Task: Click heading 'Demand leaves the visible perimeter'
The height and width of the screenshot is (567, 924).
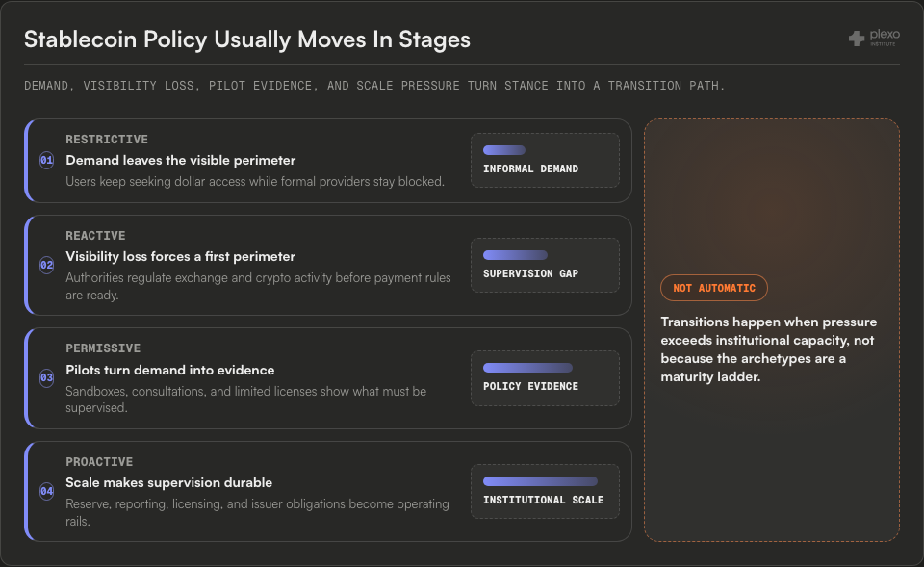Action: click(x=180, y=161)
